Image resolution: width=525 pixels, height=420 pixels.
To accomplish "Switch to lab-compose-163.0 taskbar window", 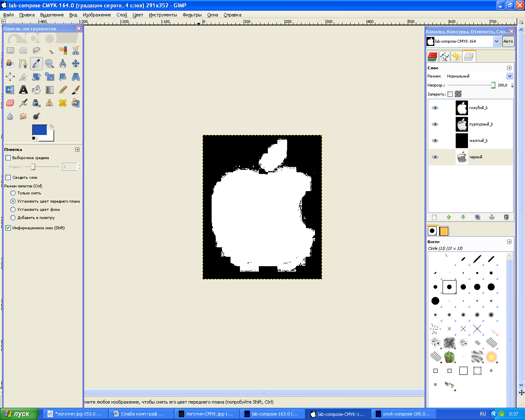I will [272, 414].
